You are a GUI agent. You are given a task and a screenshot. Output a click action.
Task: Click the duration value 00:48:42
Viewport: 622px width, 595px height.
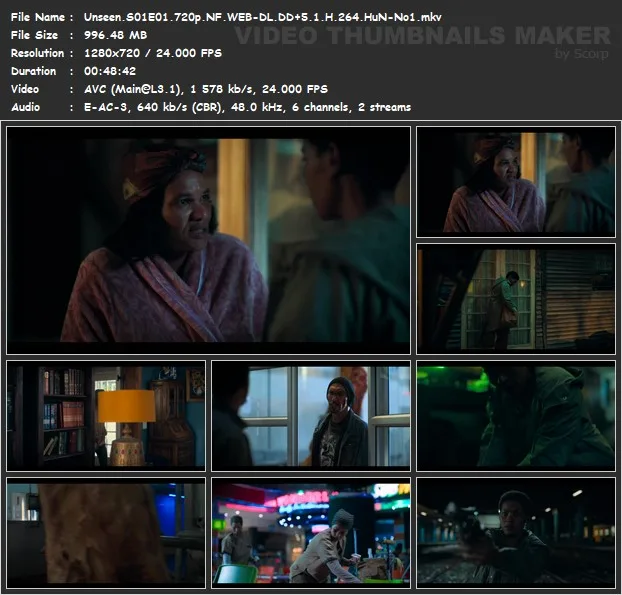(110, 71)
